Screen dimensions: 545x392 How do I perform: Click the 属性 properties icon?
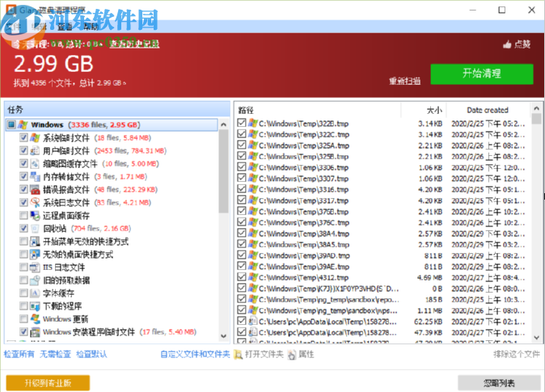point(292,354)
